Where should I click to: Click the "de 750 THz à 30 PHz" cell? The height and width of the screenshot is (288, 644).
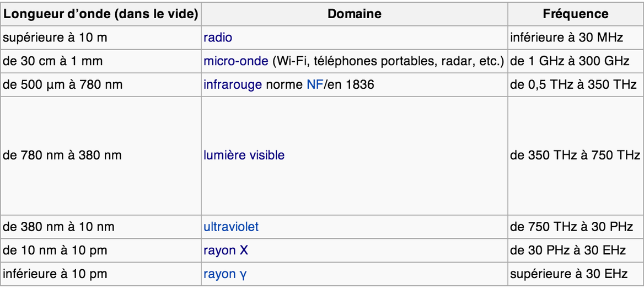point(572,226)
